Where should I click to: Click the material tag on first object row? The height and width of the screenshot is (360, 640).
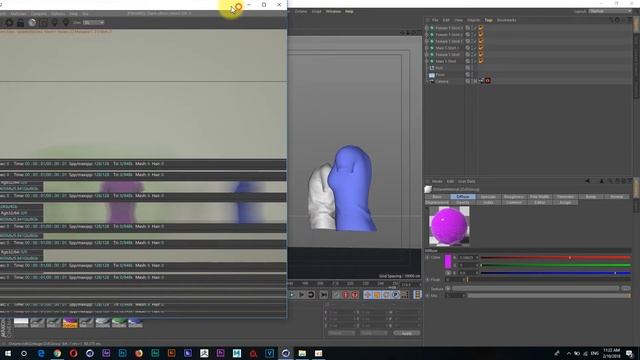click(481, 28)
